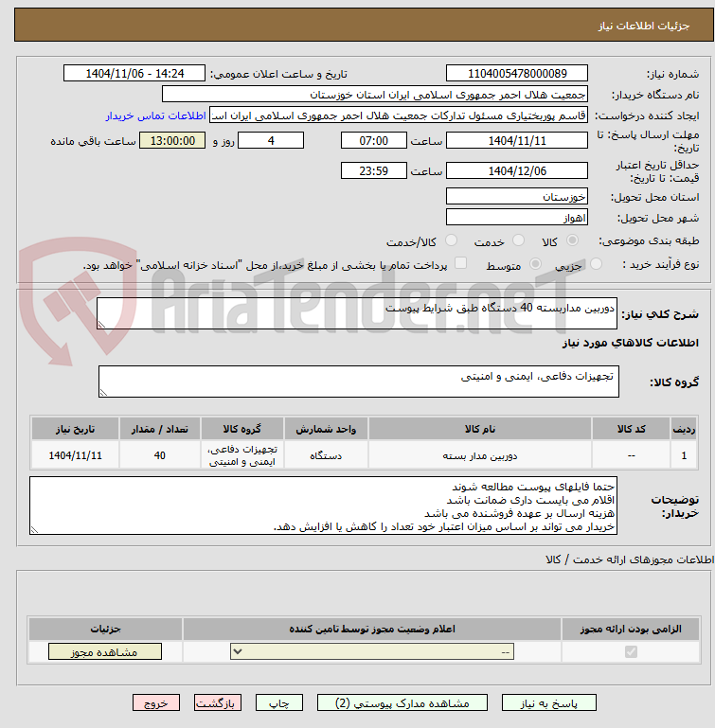Click the remaining time field 13:00:00
This screenshot has width=715, height=728.
[x=172, y=141]
